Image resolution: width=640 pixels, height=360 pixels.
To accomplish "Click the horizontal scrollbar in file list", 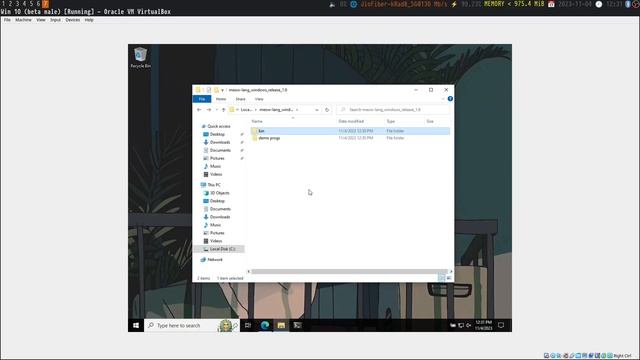I will click(349, 271).
